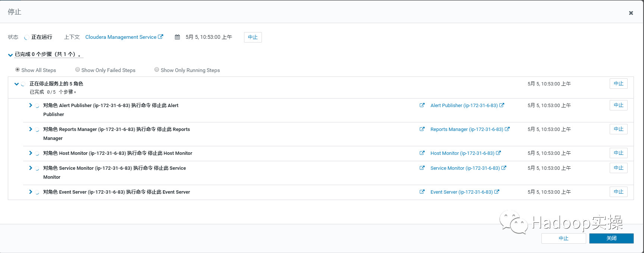
Task: Close the 停止 dialog with the X icon
Action: click(x=631, y=13)
